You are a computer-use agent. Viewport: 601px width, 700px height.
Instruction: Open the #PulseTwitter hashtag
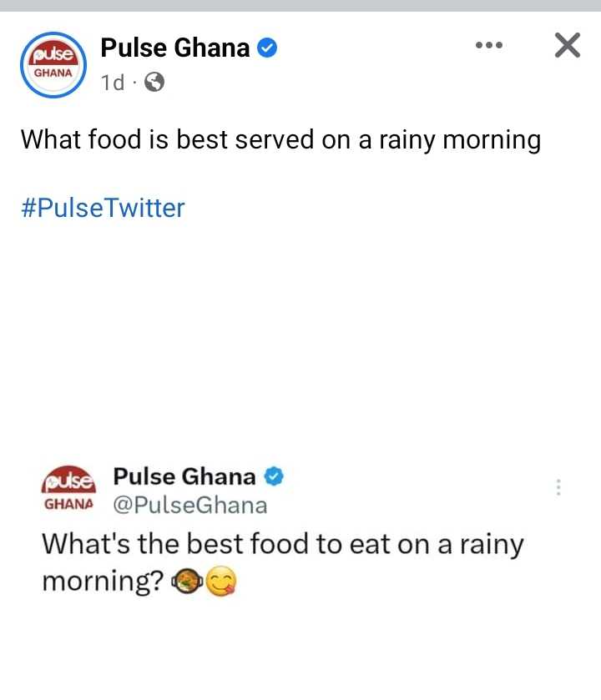tap(102, 208)
